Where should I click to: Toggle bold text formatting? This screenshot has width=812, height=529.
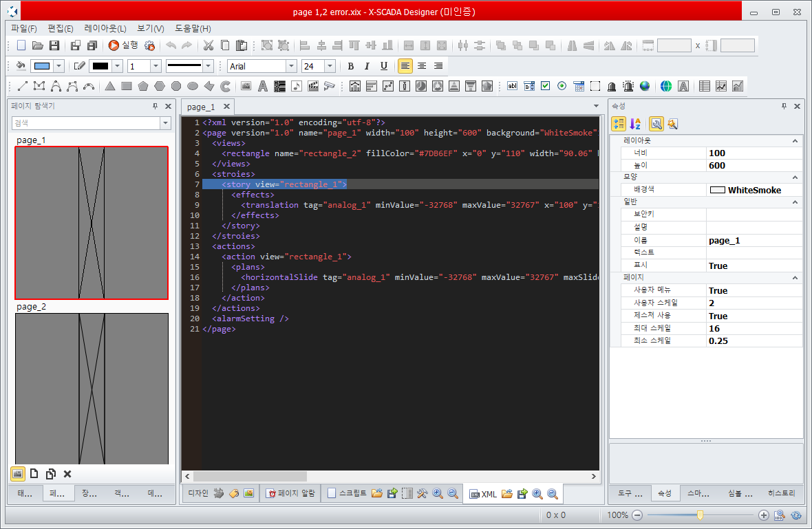click(350, 66)
